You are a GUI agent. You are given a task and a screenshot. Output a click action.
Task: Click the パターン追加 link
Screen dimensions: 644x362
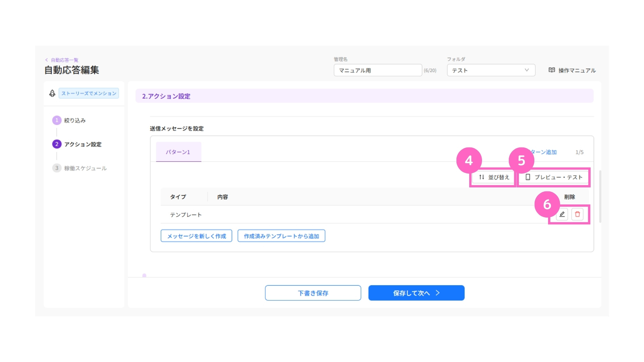[x=543, y=152]
